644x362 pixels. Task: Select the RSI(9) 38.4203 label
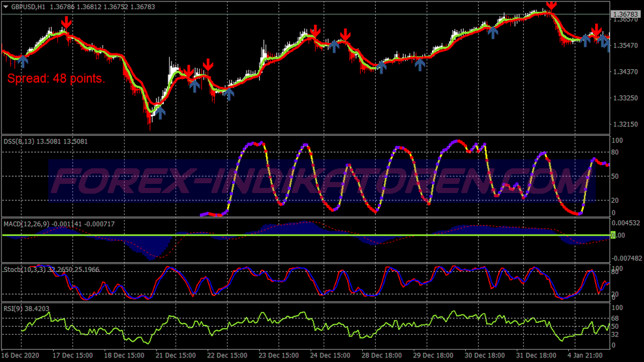(x=26, y=309)
